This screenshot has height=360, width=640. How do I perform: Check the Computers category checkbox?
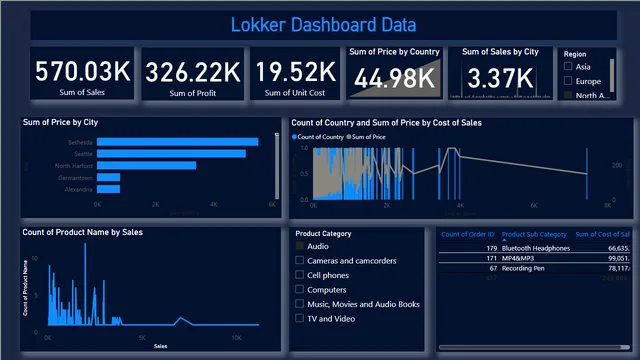[x=300, y=289]
